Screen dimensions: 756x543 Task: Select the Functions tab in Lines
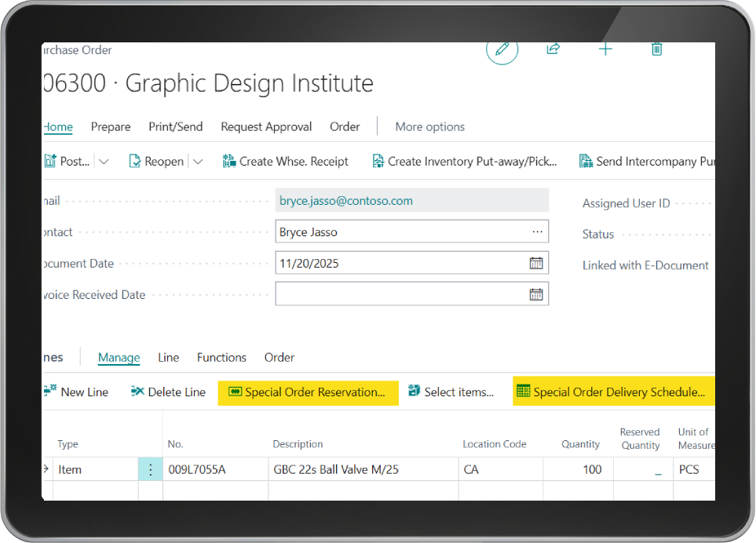[222, 358]
